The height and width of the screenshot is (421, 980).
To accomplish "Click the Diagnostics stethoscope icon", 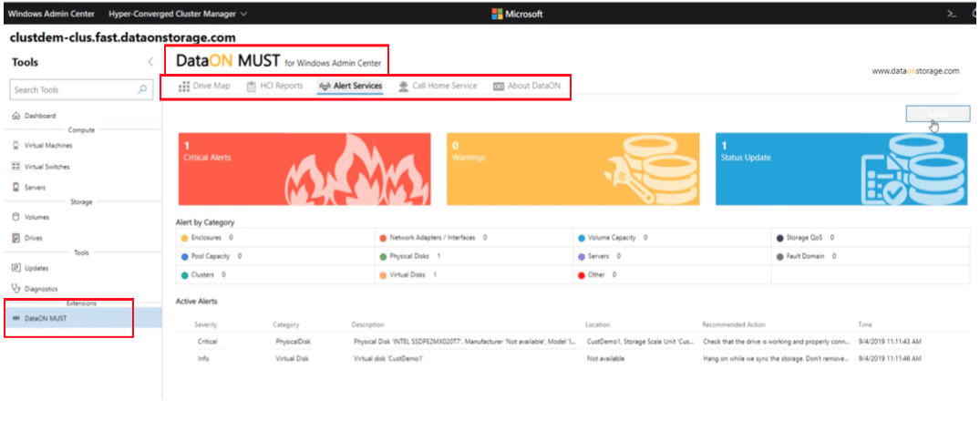I will pos(16,289).
